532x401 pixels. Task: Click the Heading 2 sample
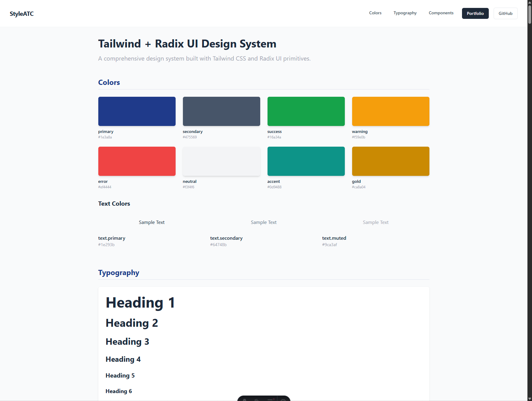(132, 323)
